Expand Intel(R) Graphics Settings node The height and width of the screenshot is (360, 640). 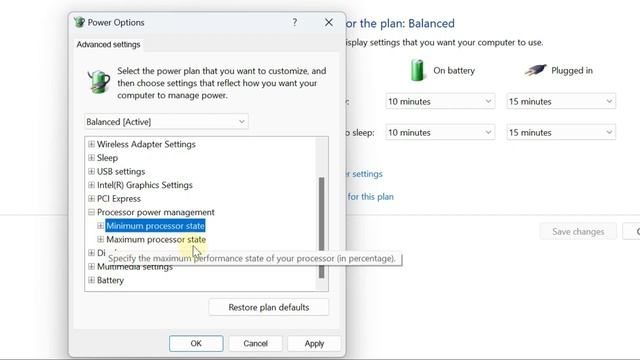(91, 185)
